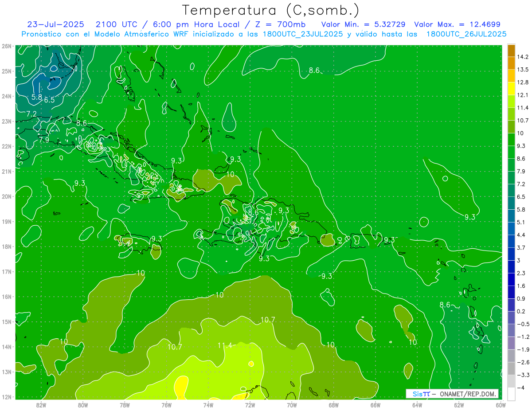Click the 'SisTT – ONAMET/REP.DOM.' label box
The width and height of the screenshot is (532, 411).
point(453,394)
